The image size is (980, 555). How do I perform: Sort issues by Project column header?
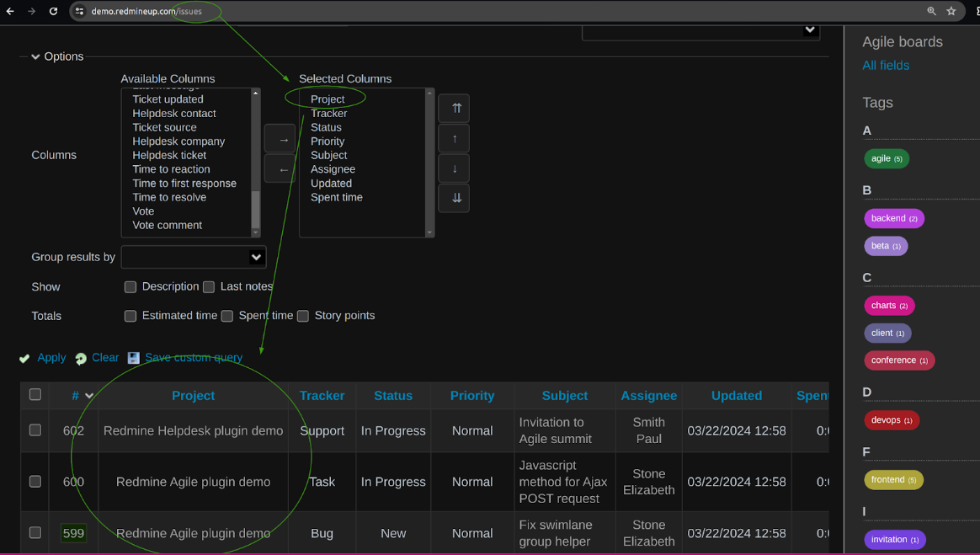coord(193,396)
